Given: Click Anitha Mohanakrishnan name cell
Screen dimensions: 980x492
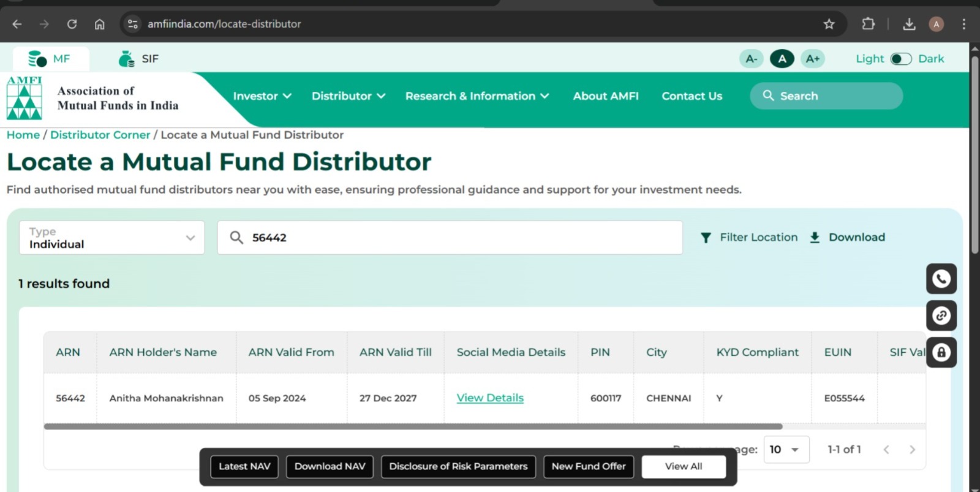Looking at the screenshot, I should (x=166, y=398).
